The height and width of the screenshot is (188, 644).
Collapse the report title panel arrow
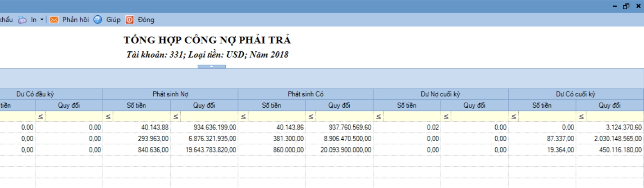[x=211, y=67]
